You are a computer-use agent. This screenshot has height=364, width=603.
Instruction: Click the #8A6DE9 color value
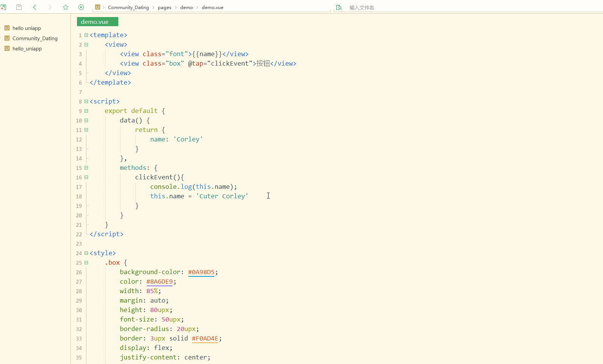click(x=159, y=281)
